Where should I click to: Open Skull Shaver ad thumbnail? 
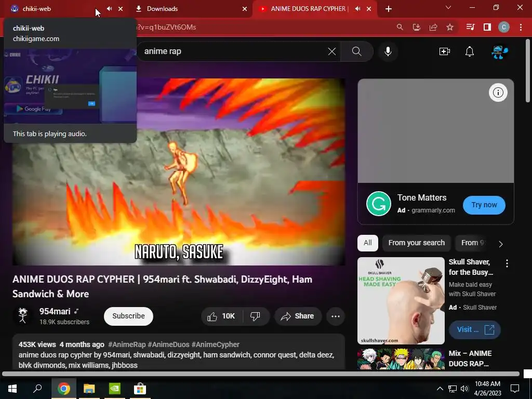coord(401,301)
